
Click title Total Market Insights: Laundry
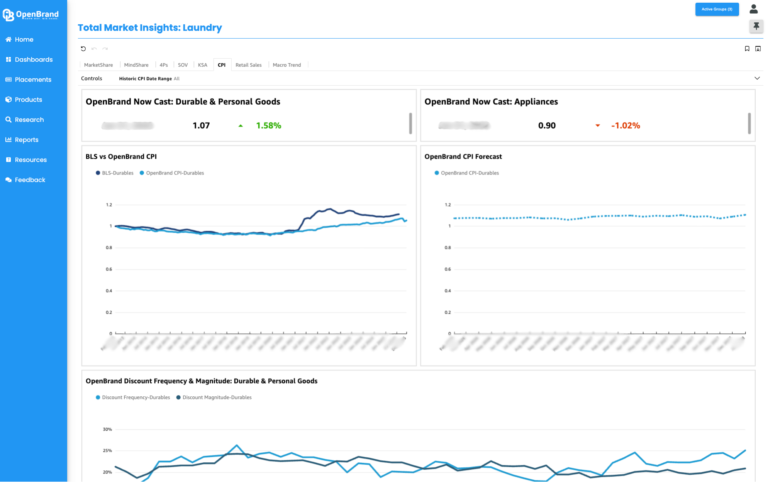coord(150,27)
